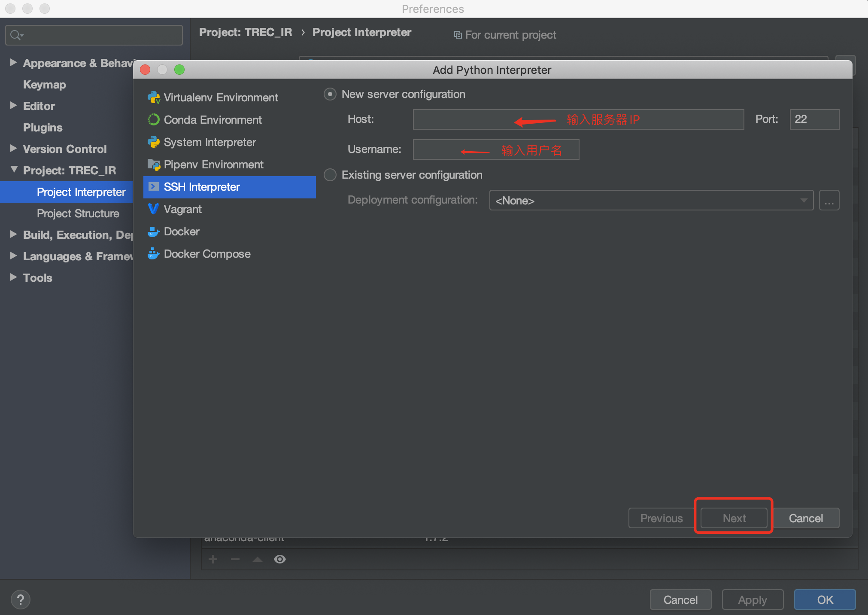Select the Vagrant interpreter type
868x615 pixels.
183,209
